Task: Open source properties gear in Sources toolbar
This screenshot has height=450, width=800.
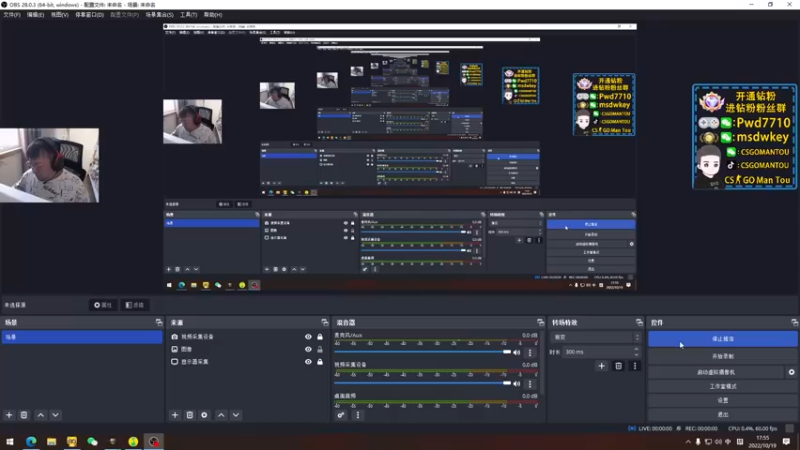Action: pyautogui.click(x=205, y=415)
